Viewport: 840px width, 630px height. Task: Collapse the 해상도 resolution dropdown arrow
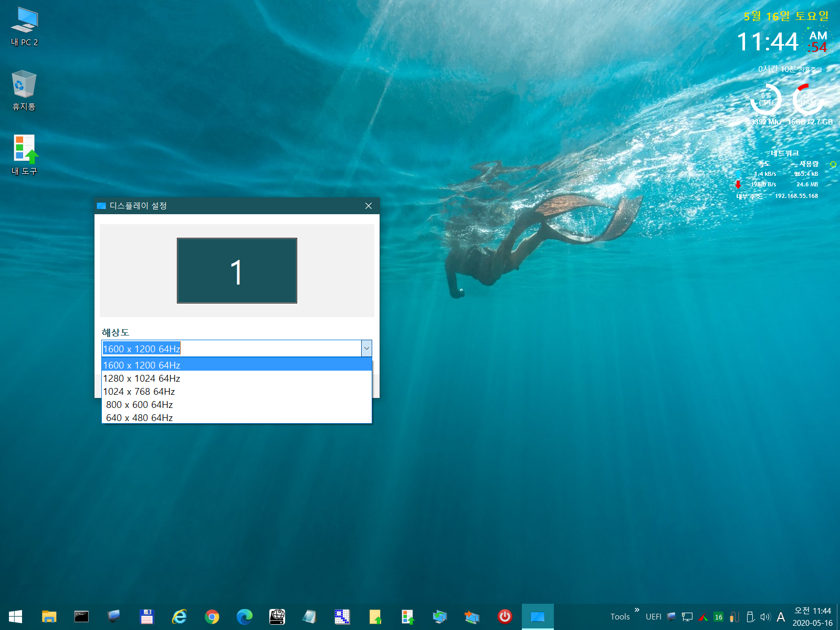pos(366,349)
